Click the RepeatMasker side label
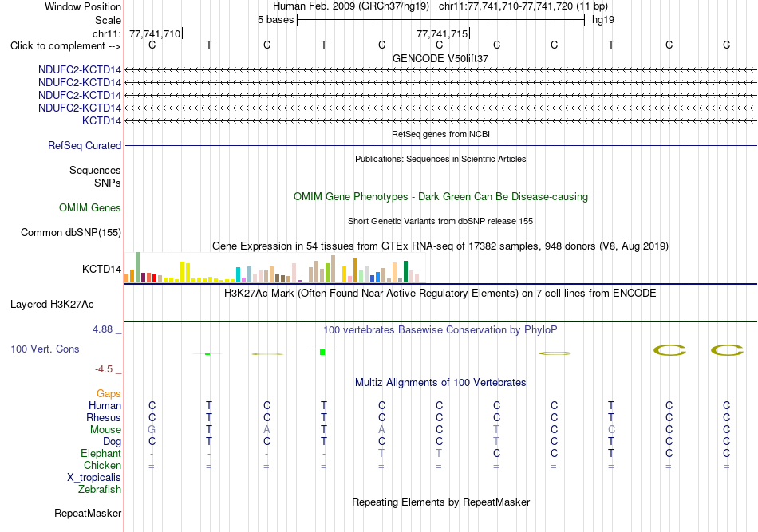The height and width of the screenshot is (532, 758). [x=88, y=513]
